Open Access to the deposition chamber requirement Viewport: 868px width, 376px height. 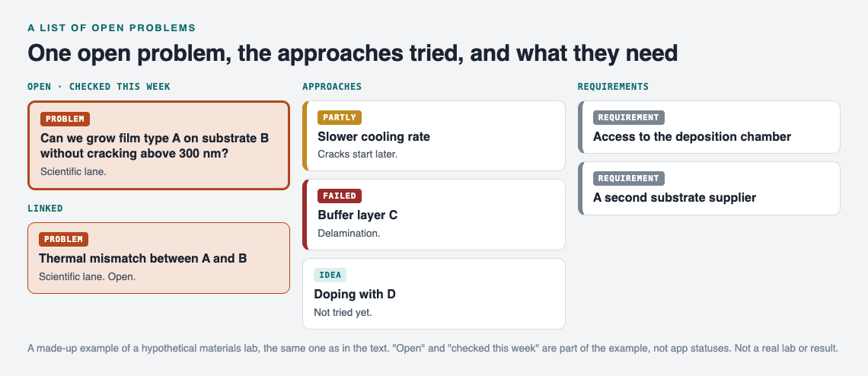click(709, 127)
